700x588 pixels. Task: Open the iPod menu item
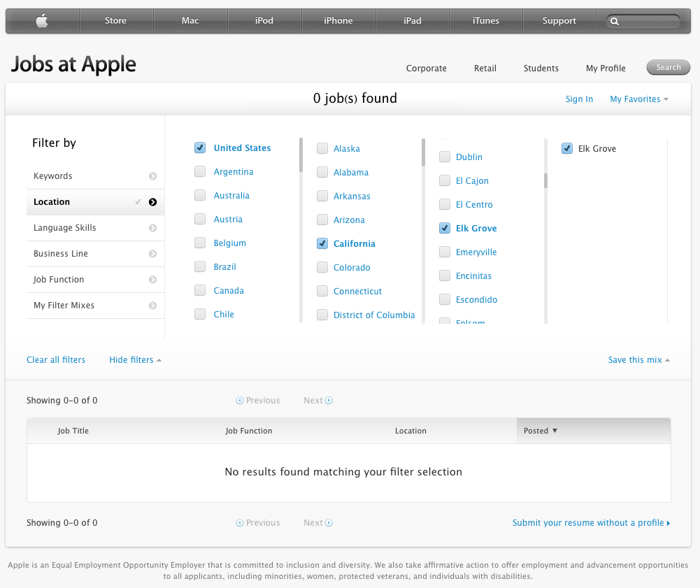coord(264,20)
